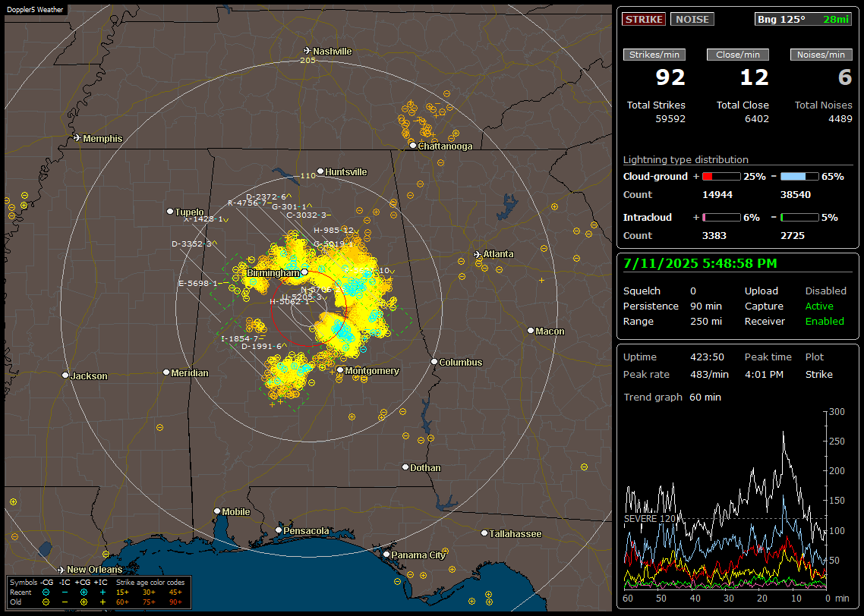Screen dimensions: 864x616
Task: Click the Bng 125° 28mi bearing readout
Action: pyautogui.click(x=803, y=19)
